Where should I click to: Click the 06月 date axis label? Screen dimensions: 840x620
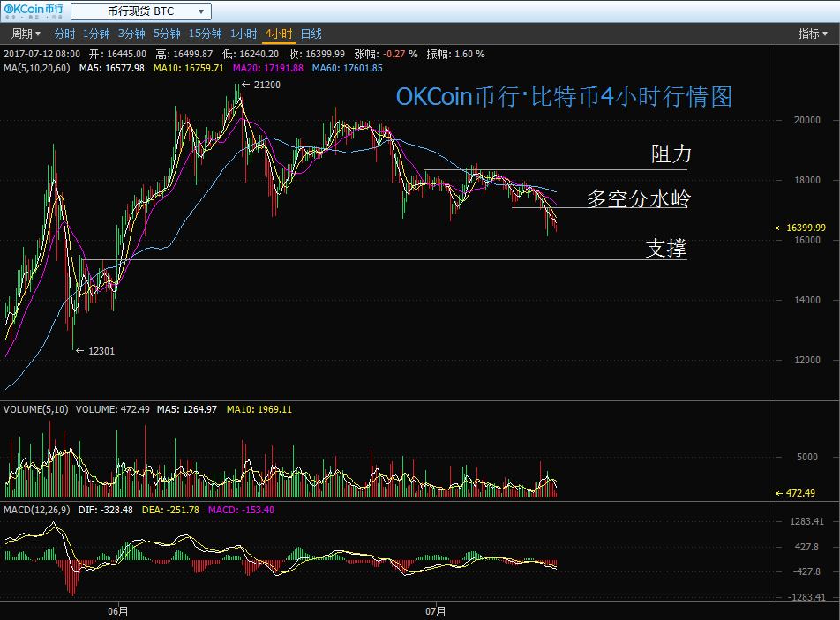pos(118,611)
